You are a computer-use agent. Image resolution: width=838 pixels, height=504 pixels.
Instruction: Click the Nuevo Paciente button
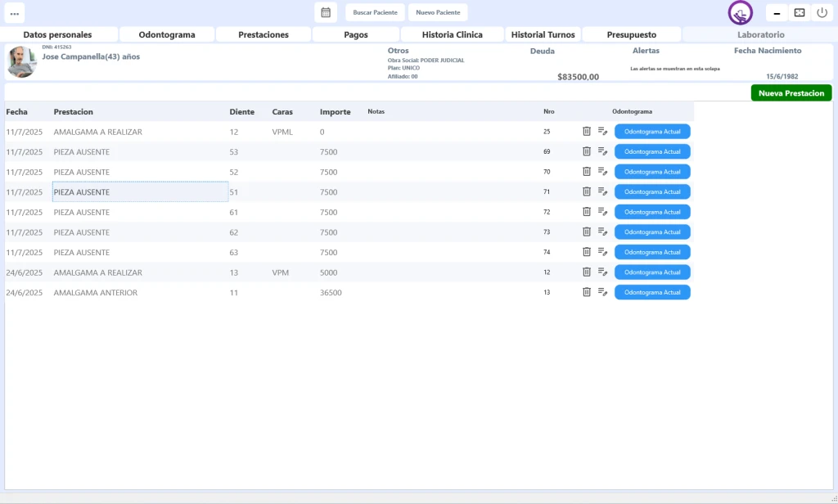(x=438, y=12)
